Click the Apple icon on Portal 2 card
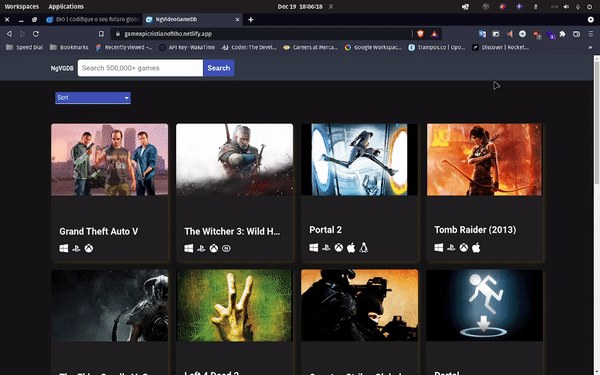The image size is (600, 375). tap(351, 248)
